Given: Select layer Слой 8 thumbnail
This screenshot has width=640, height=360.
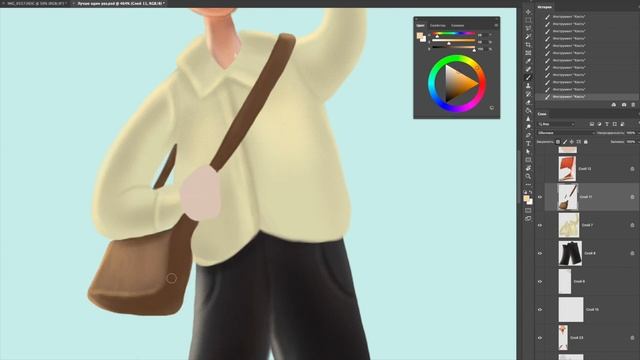Looking at the screenshot, I should [570, 253].
